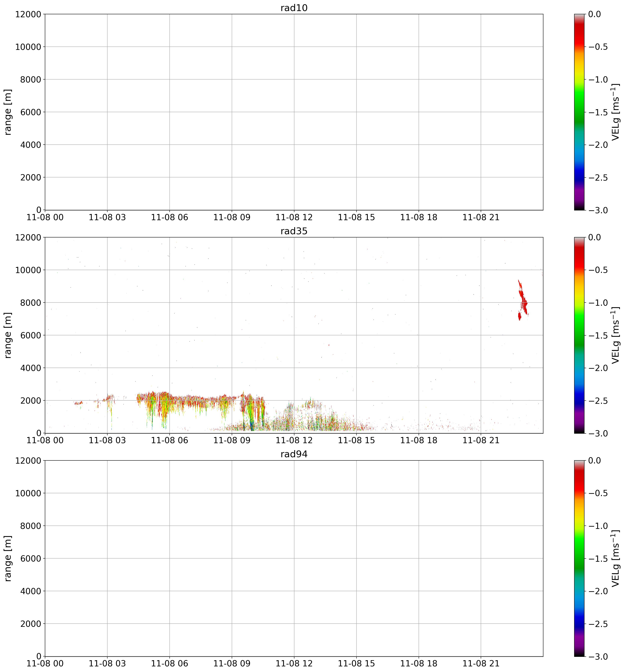The height and width of the screenshot is (672, 625).
Task: Click the 11-08 21 tick label under rad94
Action: click(481, 664)
